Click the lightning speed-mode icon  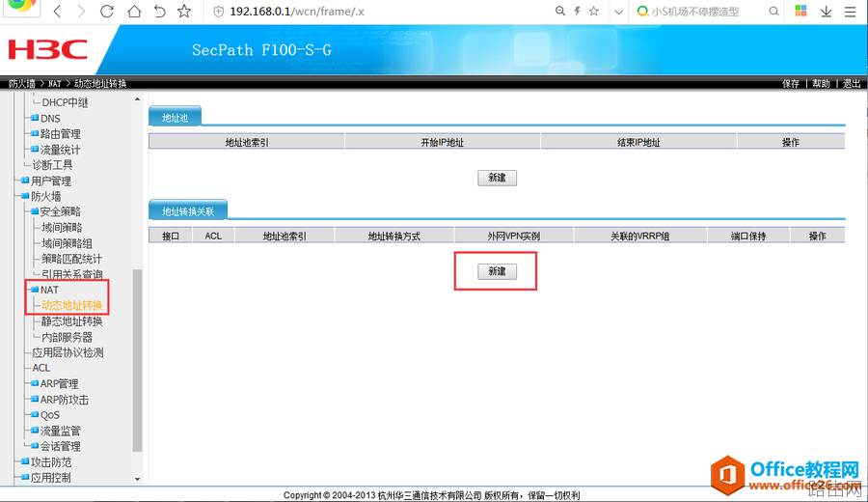577,11
